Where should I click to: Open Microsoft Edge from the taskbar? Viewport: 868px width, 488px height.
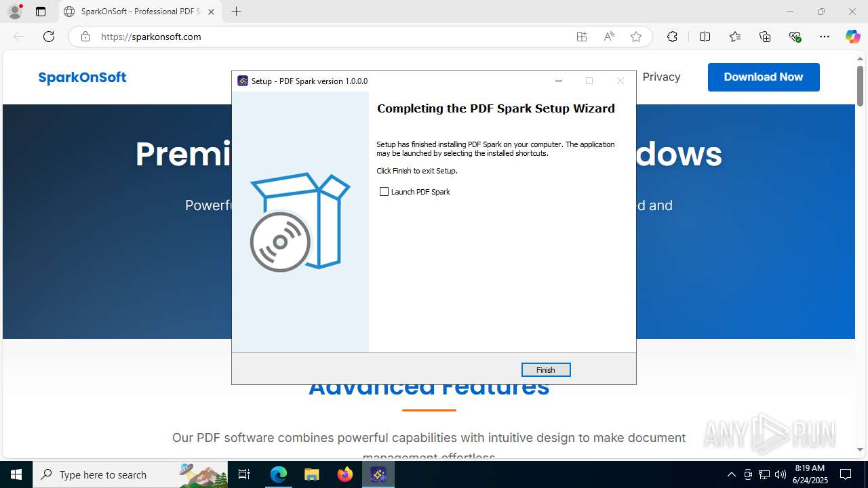click(x=279, y=474)
